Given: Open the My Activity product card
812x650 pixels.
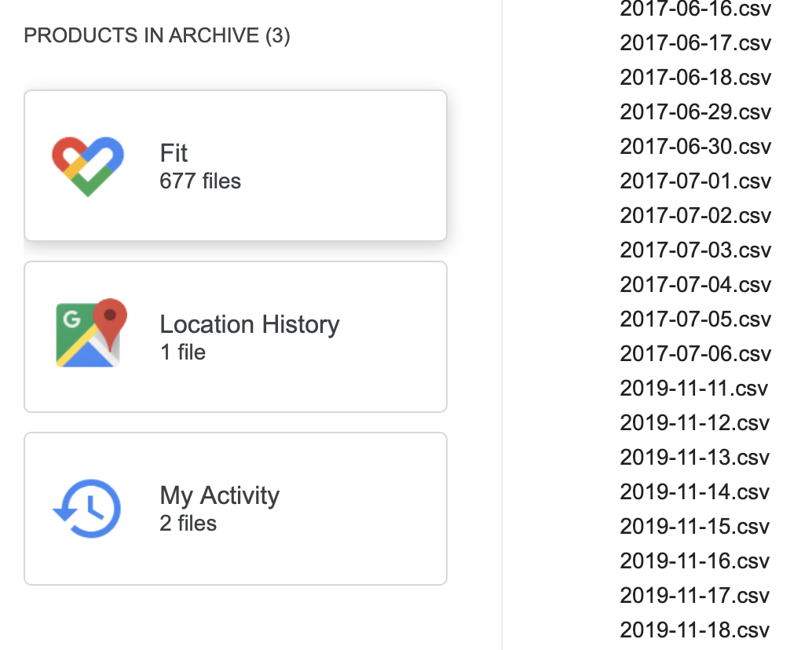Looking at the screenshot, I should click(x=236, y=508).
